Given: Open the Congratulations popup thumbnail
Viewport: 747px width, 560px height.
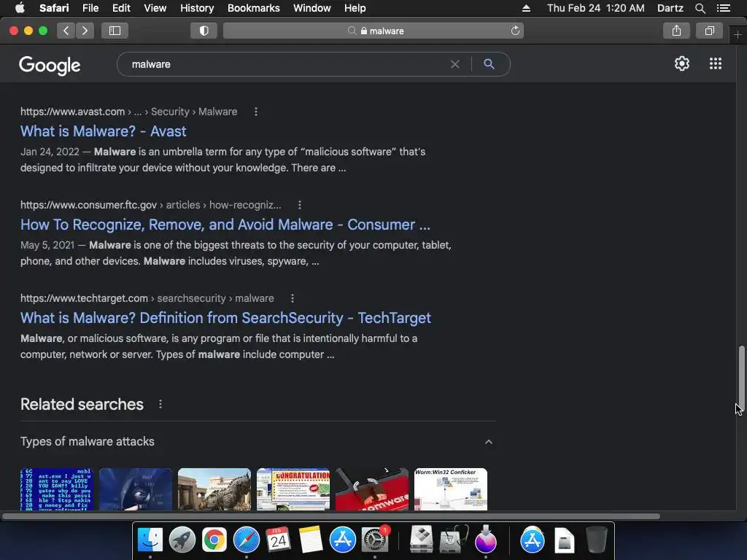Looking at the screenshot, I should tap(293, 489).
